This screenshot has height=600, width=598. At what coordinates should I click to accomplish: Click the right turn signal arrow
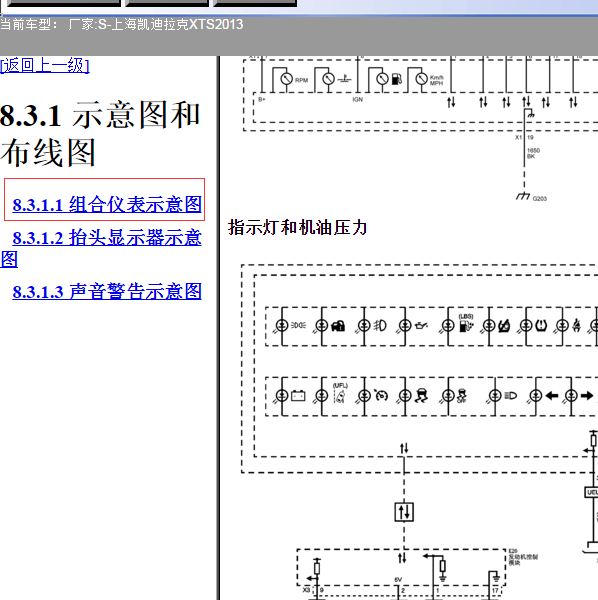pyautogui.click(x=587, y=396)
